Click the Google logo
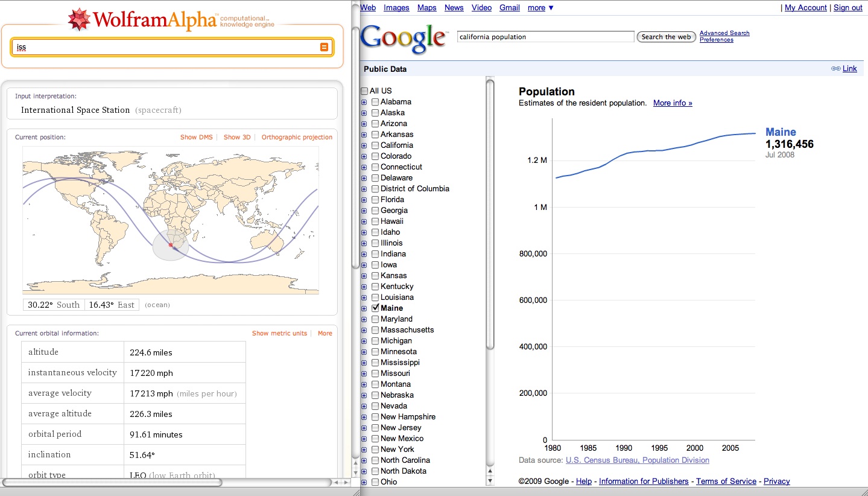Screen dimensions: 868x496 point(404,39)
